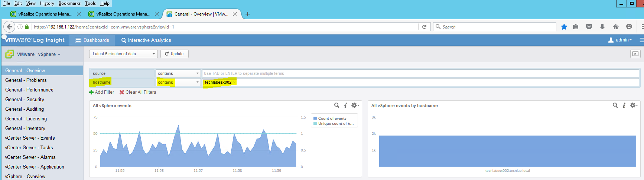This screenshot has height=180, width=644.
Task: Open the bookmarks list icon in toolbar
Action: pos(576,27)
